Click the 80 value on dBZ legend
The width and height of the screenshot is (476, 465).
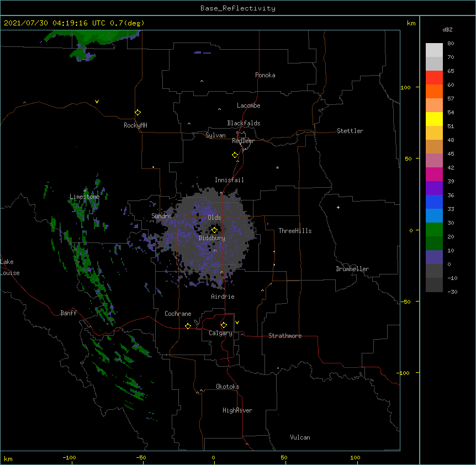(x=451, y=44)
